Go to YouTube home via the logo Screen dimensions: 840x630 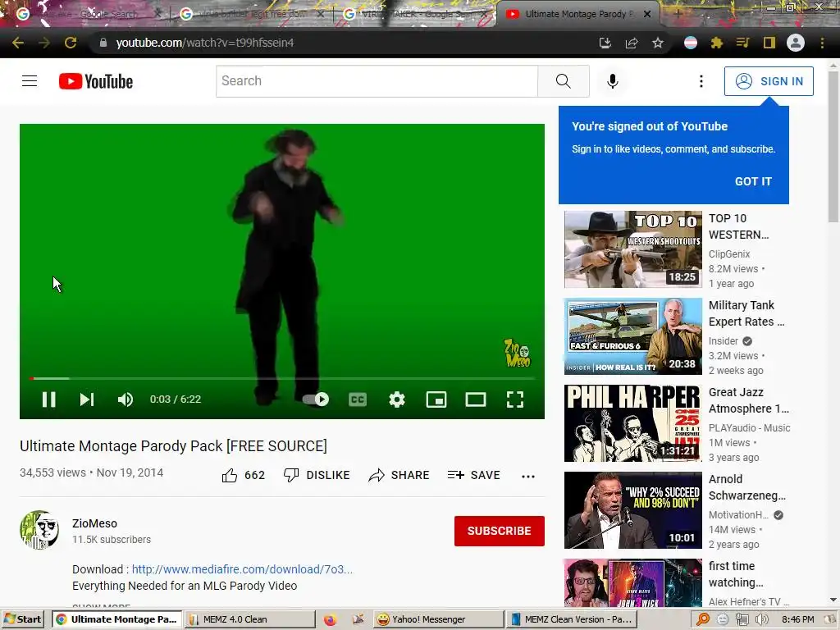[96, 81]
